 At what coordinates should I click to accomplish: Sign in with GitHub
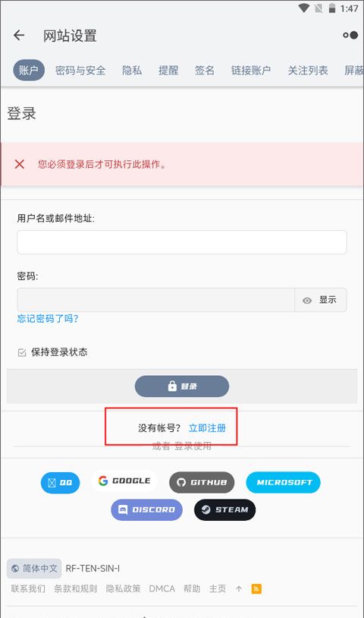pyautogui.click(x=202, y=482)
